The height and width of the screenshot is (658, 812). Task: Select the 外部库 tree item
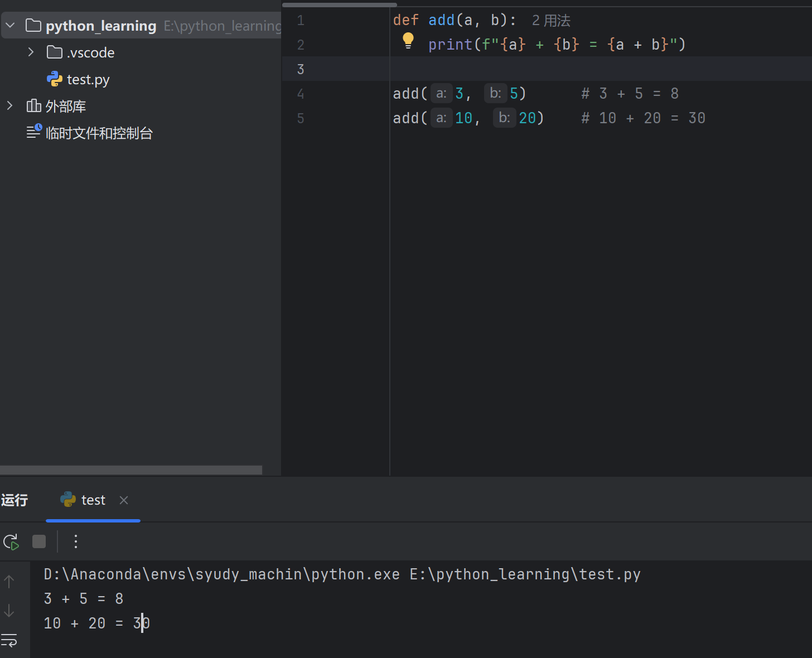(66, 106)
